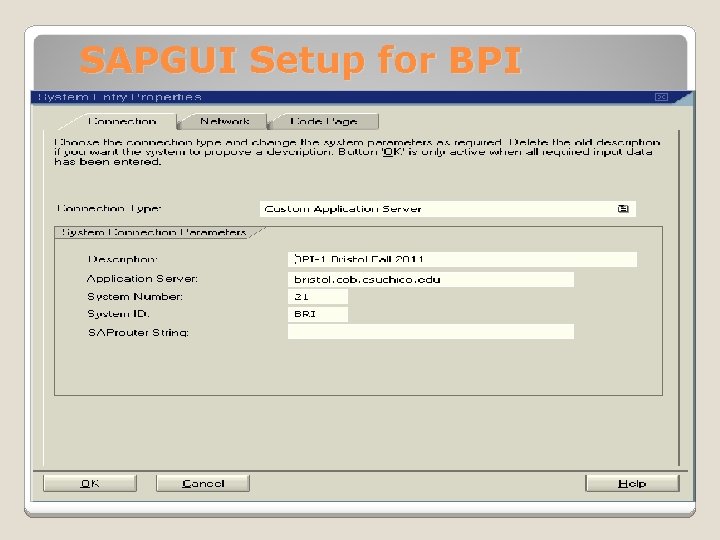This screenshot has height=540, width=720.
Task: Switch to the Connection tab
Action: click(122, 121)
